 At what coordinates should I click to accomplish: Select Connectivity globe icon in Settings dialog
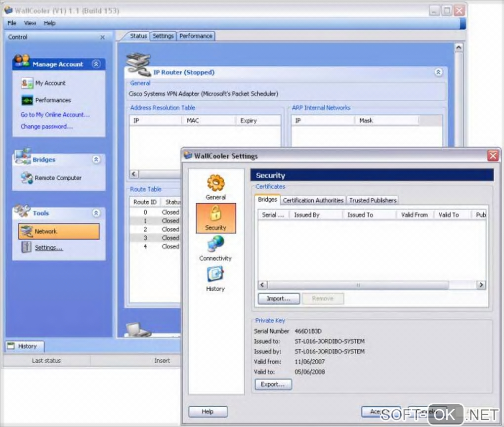click(x=215, y=244)
